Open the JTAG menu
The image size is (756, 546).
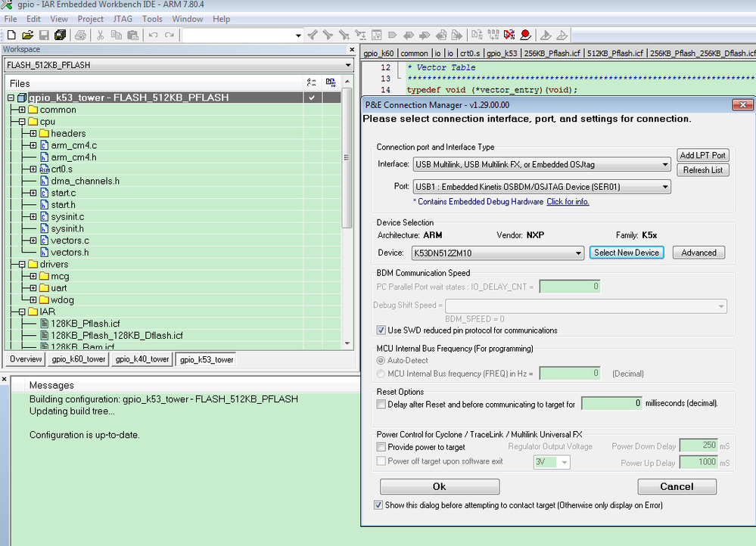click(123, 19)
